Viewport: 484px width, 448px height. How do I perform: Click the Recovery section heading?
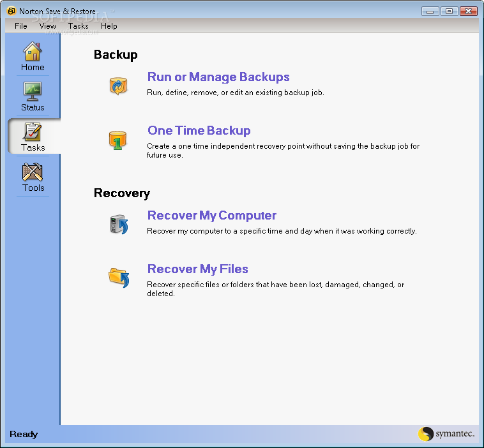[122, 193]
